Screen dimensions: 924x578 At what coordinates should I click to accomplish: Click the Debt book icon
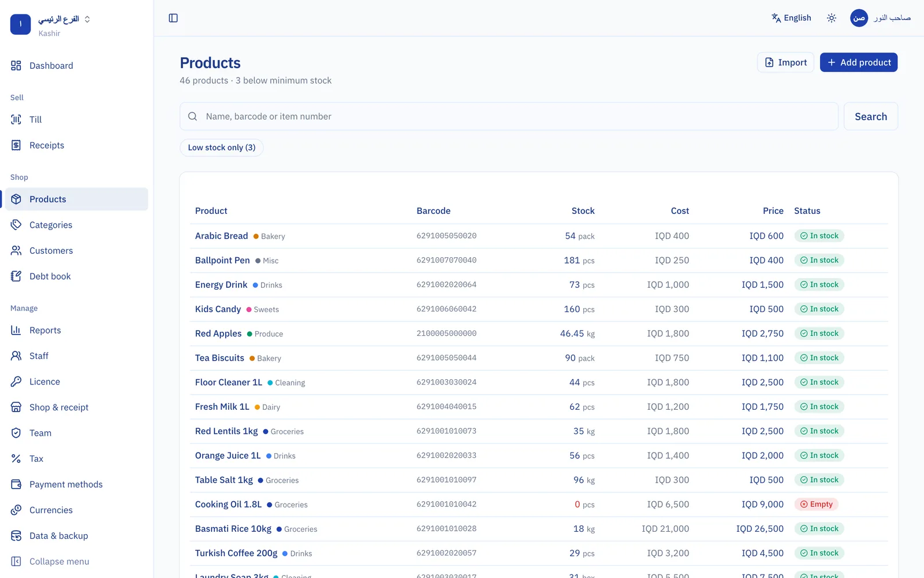click(16, 276)
